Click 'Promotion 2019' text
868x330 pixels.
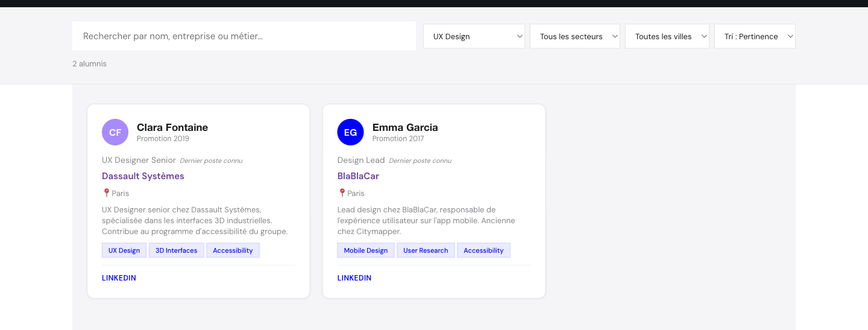pos(163,139)
